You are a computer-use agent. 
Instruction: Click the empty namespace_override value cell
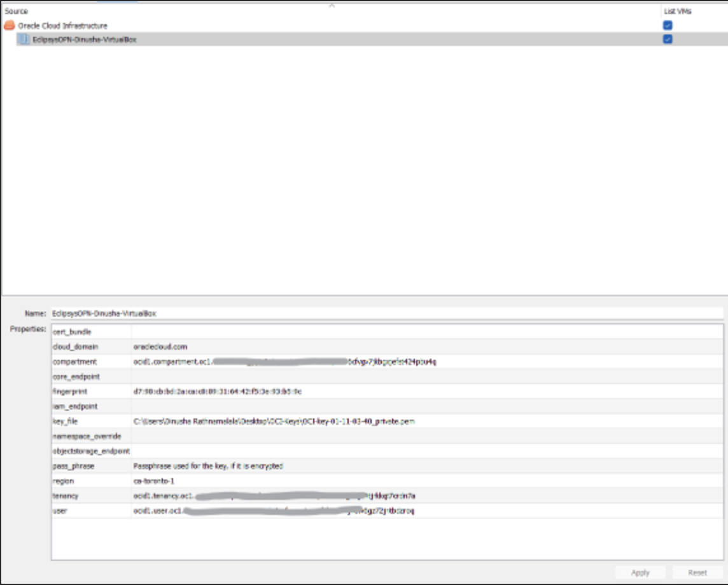click(427, 436)
